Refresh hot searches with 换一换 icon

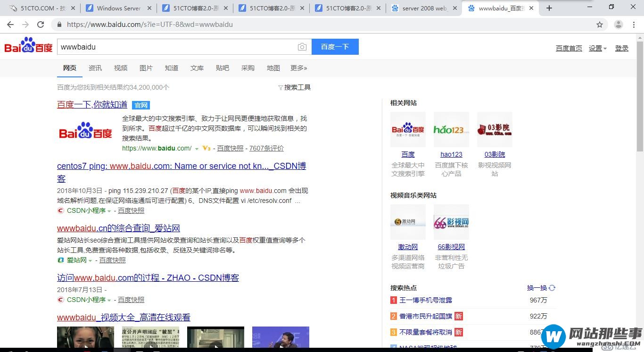[552, 288]
